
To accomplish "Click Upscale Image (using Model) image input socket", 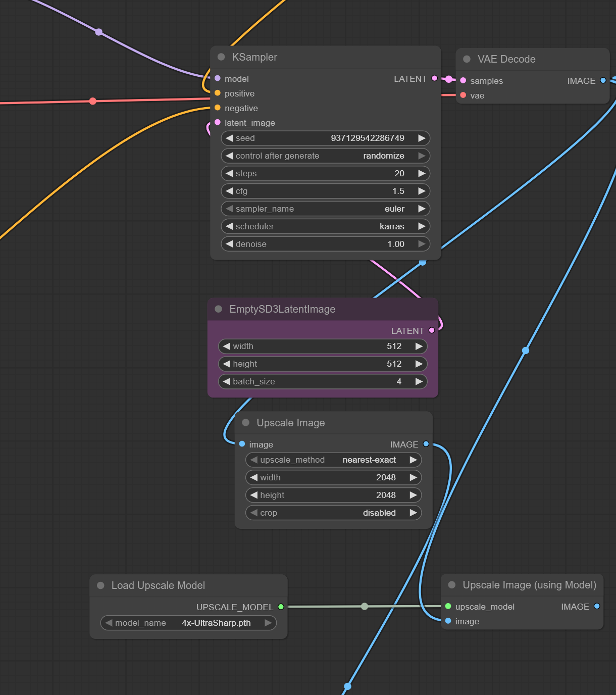I will (x=448, y=621).
